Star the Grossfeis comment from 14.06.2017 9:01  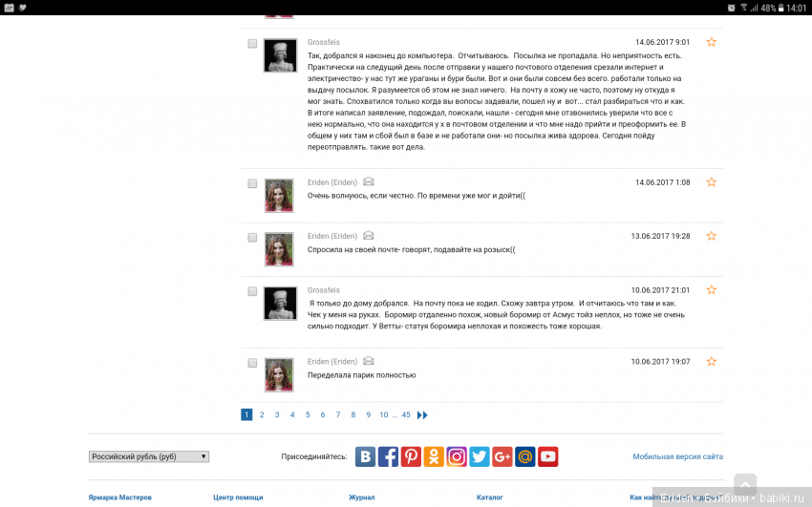click(x=711, y=42)
